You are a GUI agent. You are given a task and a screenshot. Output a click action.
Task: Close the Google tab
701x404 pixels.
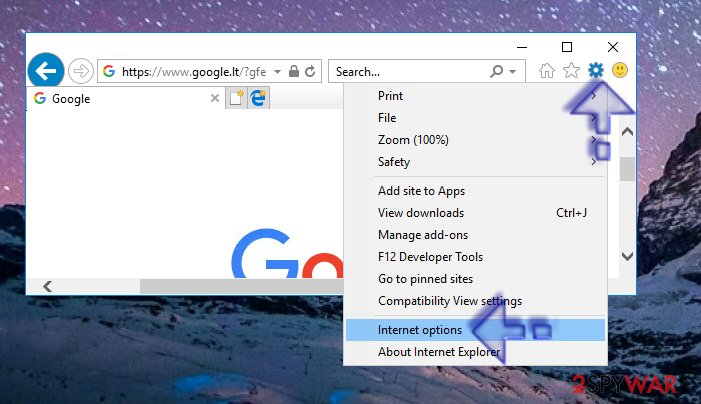coord(215,98)
